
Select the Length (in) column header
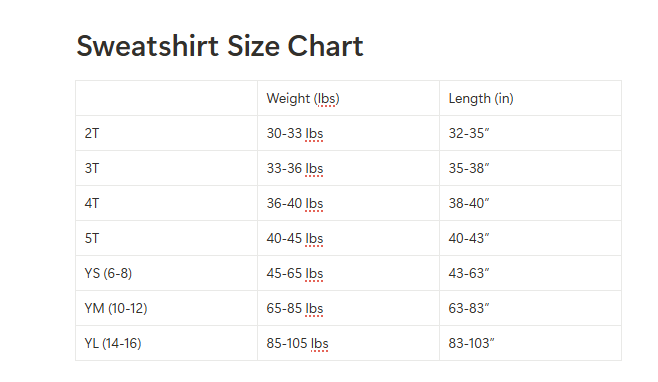tap(530, 98)
